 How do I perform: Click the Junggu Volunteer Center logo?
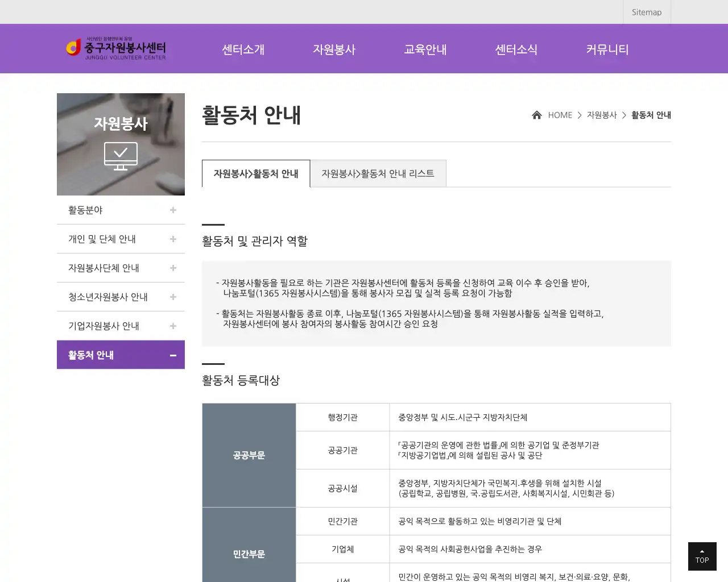pos(116,49)
